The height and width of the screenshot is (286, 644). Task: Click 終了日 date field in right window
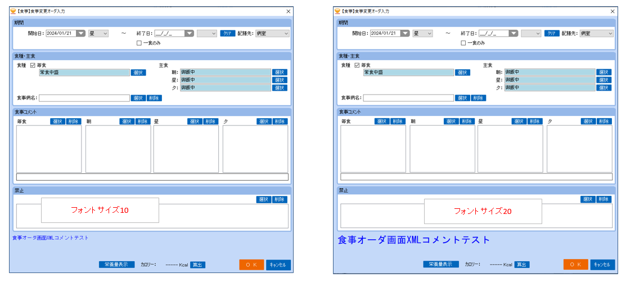click(494, 34)
